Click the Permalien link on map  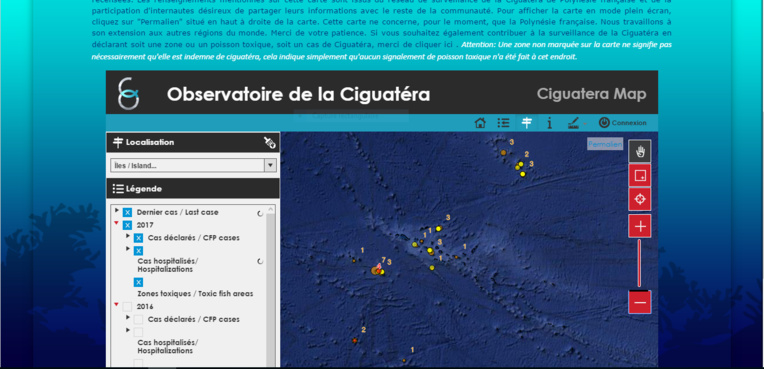(x=605, y=144)
